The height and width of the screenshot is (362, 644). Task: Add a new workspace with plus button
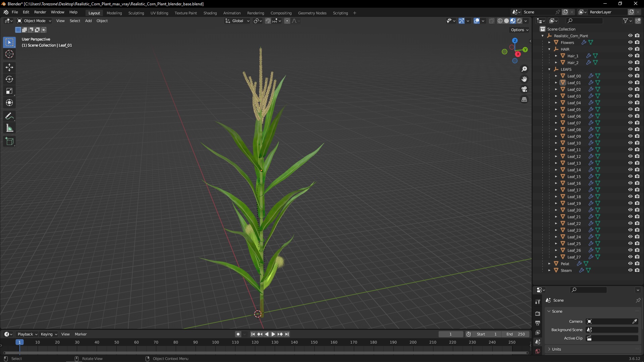click(x=355, y=13)
